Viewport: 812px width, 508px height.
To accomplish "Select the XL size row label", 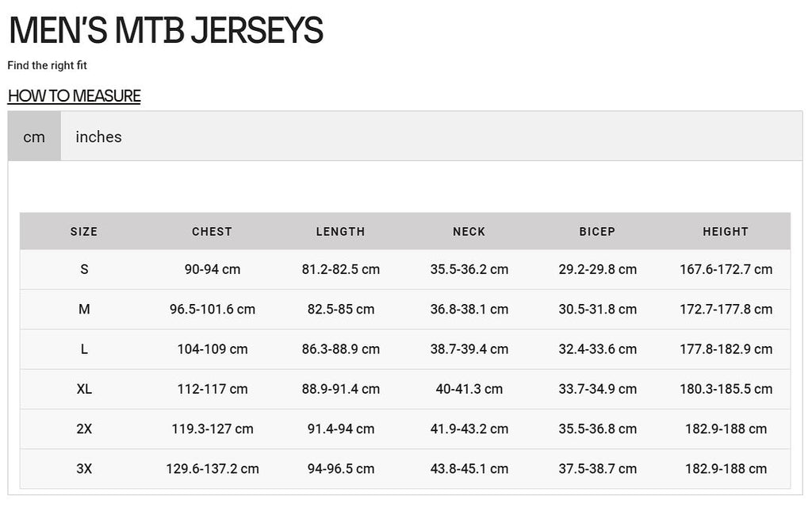I will click(x=84, y=389).
